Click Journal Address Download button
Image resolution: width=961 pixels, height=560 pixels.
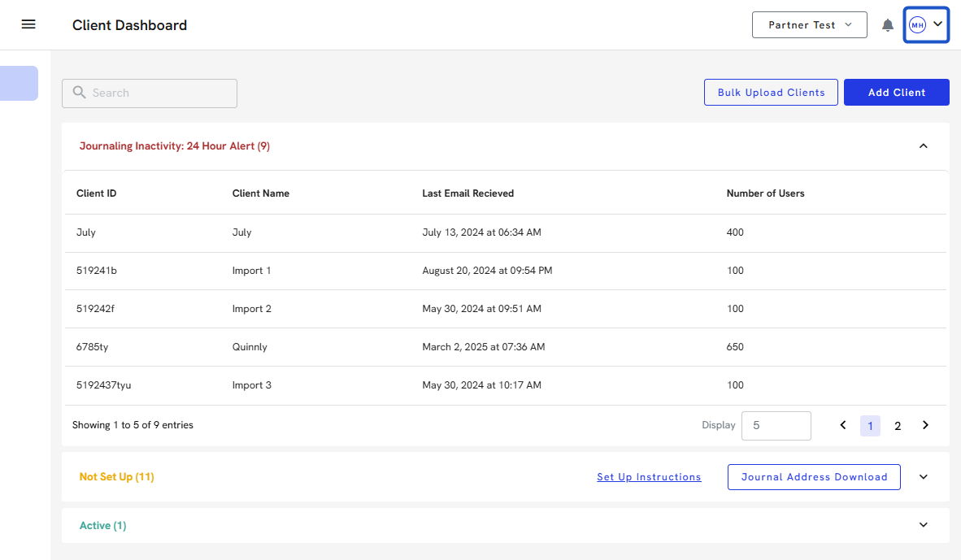click(813, 477)
